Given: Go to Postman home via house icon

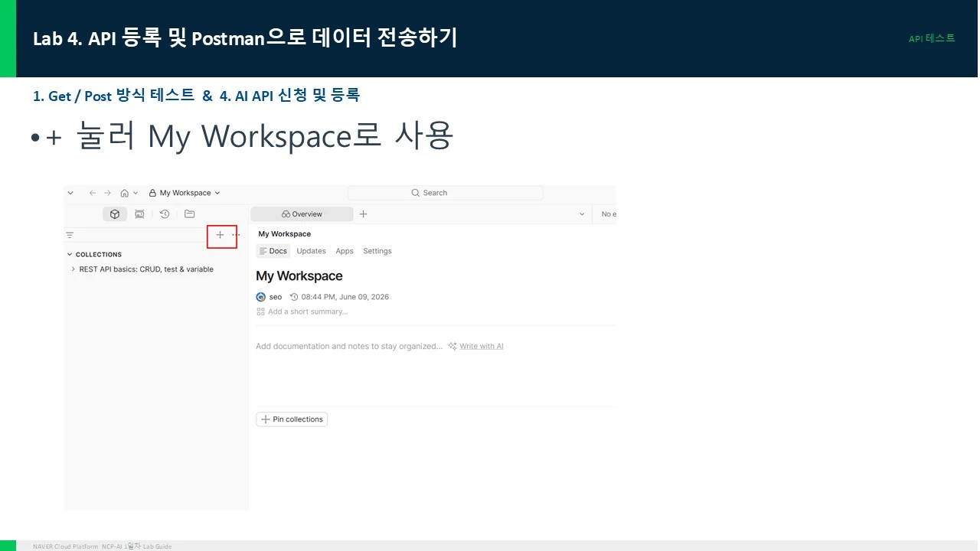Looking at the screenshot, I should (x=125, y=193).
